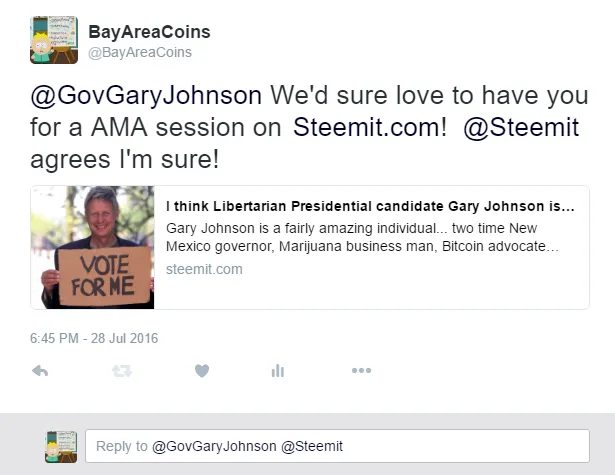Retweet this tweet via retweet icon
615x475 pixels.
pos(122,371)
